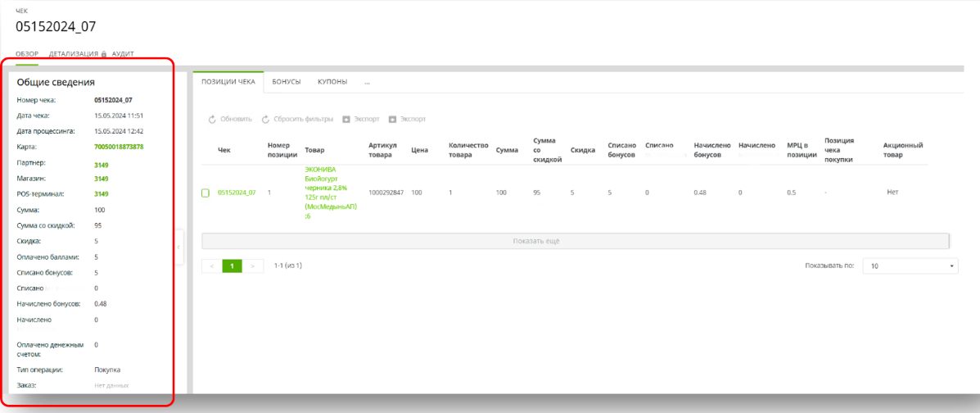Open the Магазин 3149 link
980x413 pixels.
coord(102,179)
